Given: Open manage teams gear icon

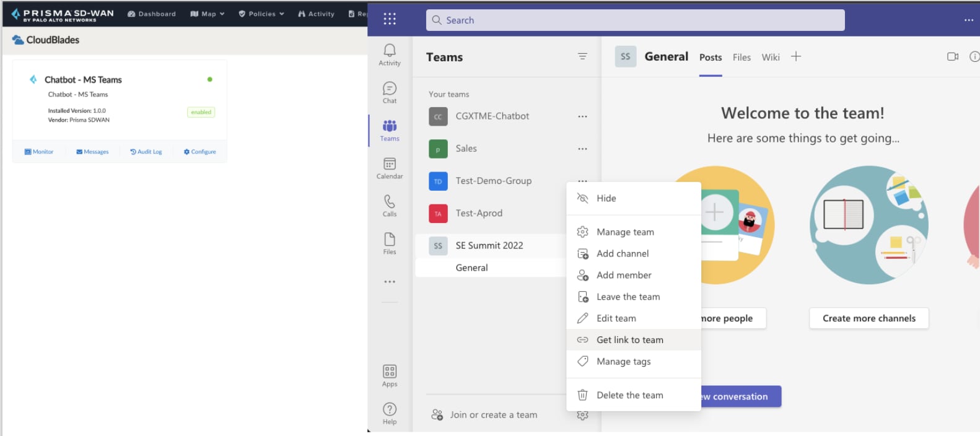Looking at the screenshot, I should tap(582, 416).
